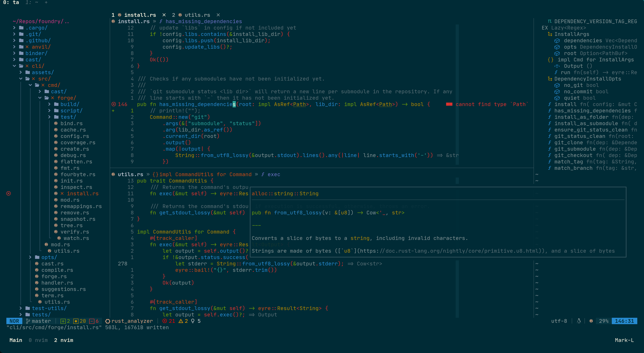Viewport: 644px width, 353px height.
Task: Collapse the cli/ folder chevron
Action: click(x=14, y=66)
